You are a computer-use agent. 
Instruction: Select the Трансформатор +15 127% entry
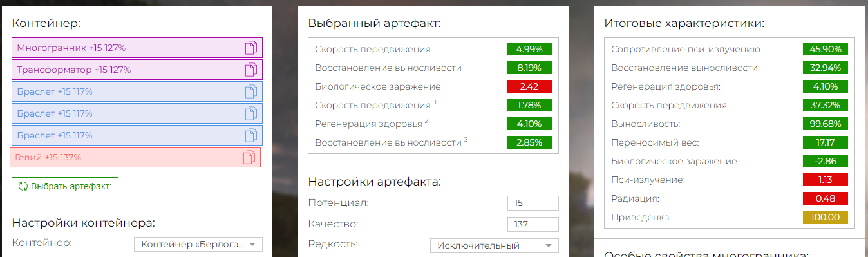[x=137, y=70]
